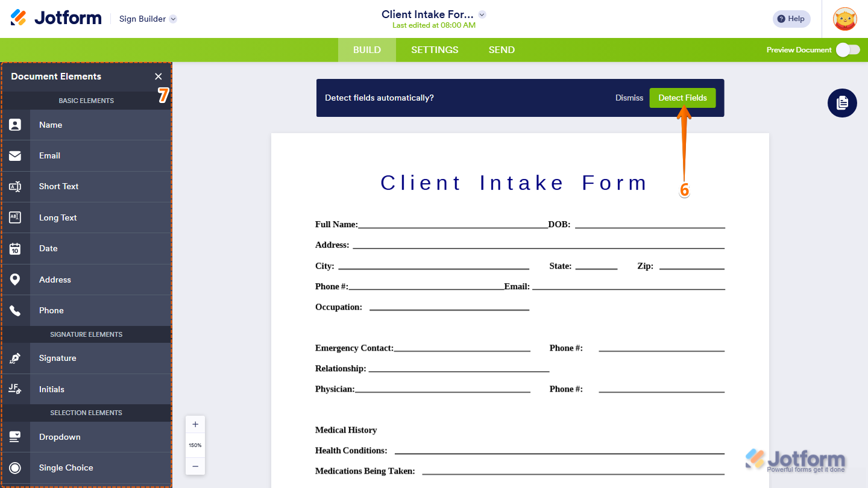Click the Medical History heading in document
Viewport: 868px width, 488px height.
[346, 430]
